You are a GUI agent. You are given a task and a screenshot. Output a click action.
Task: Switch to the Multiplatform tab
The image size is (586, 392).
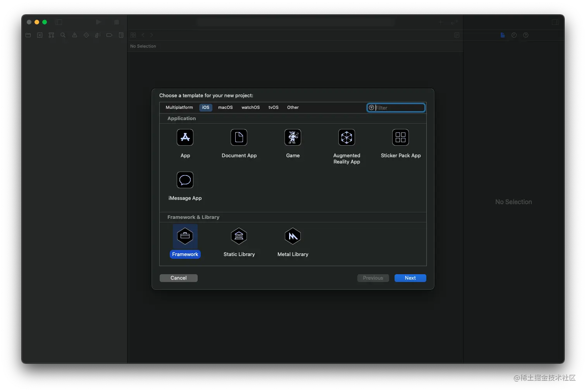point(179,107)
